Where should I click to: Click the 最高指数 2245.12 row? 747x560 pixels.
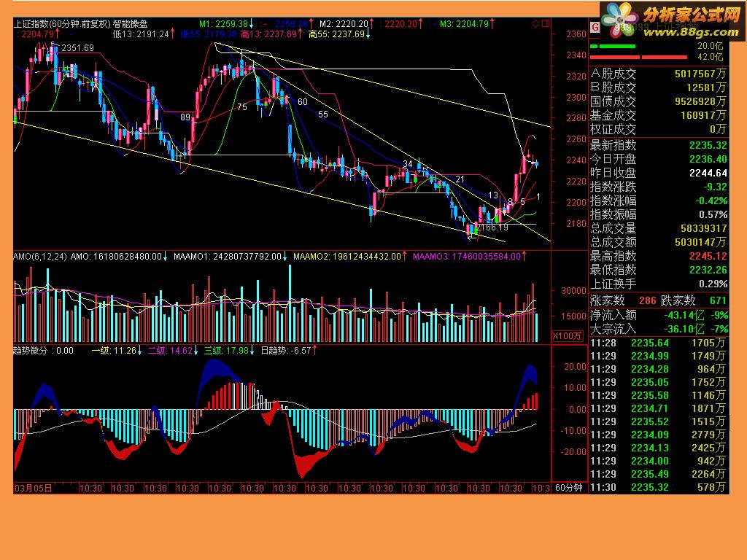click(659, 256)
